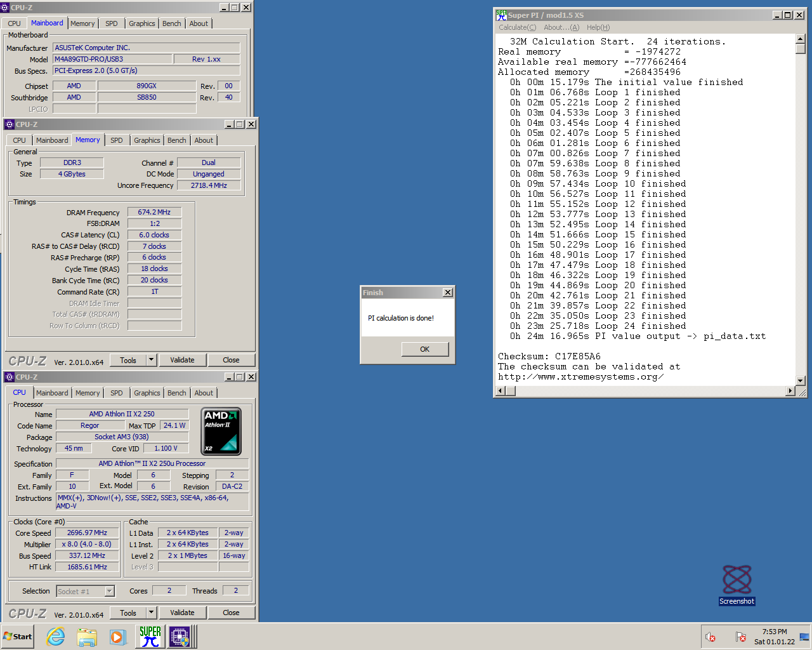
Task: Click the Uncore Frequency value 2718.4 MHz
Action: [209, 185]
